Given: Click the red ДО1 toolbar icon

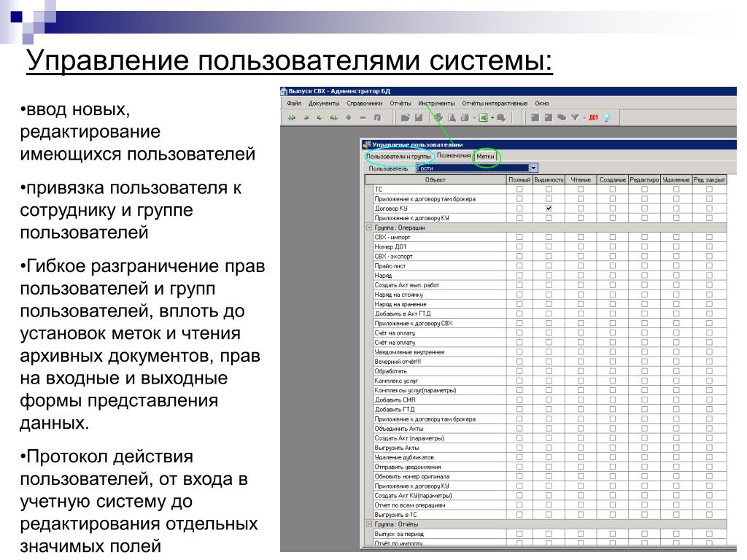Looking at the screenshot, I should coord(593,117).
